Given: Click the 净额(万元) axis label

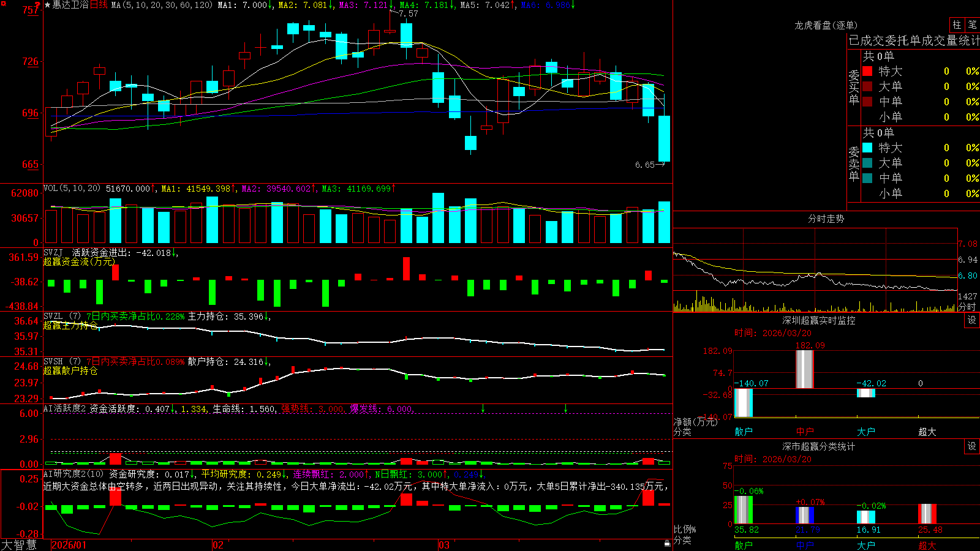Looking at the screenshot, I should (695, 422).
